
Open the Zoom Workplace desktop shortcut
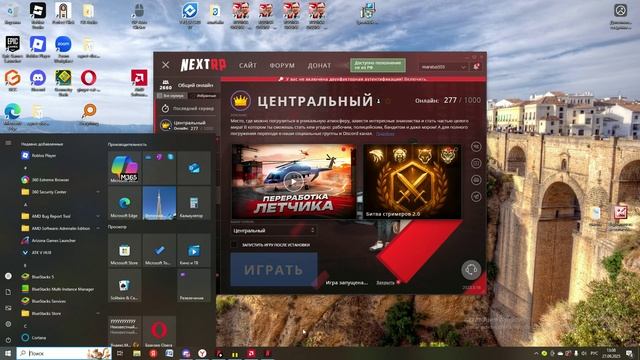pos(63,49)
